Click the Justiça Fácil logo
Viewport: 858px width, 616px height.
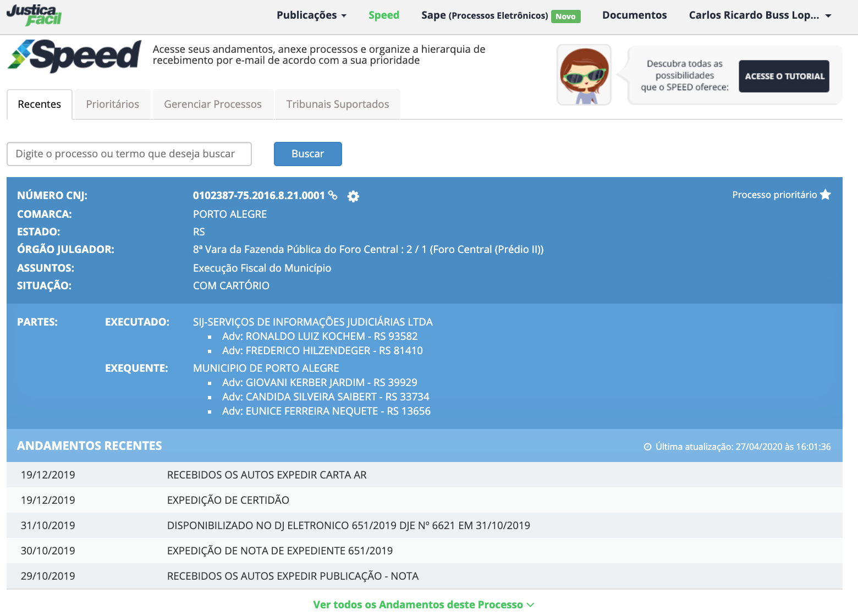click(34, 15)
